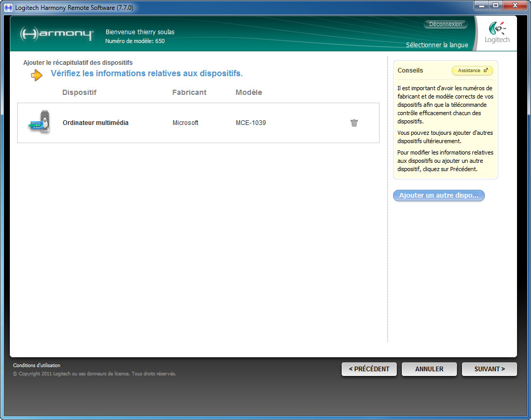Open Sélectionner la langue link
Viewport: 531px width, 420px height.
point(437,45)
